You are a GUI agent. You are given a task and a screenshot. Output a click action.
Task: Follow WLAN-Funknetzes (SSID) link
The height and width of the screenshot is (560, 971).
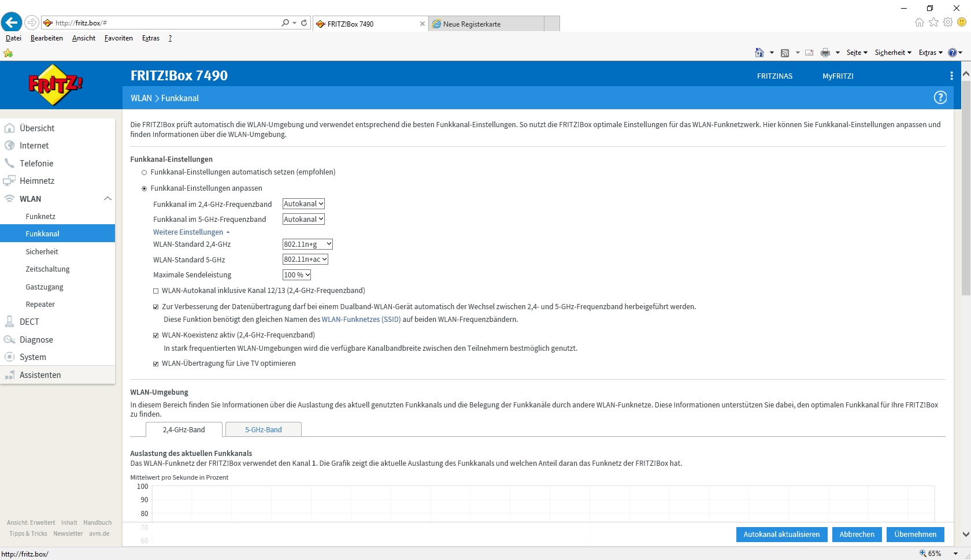click(x=361, y=320)
